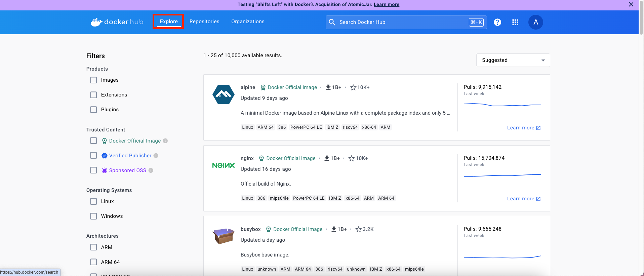Screen dimensions: 644x276
Task: Click Learn more in the top banner
Action: click(387, 4)
